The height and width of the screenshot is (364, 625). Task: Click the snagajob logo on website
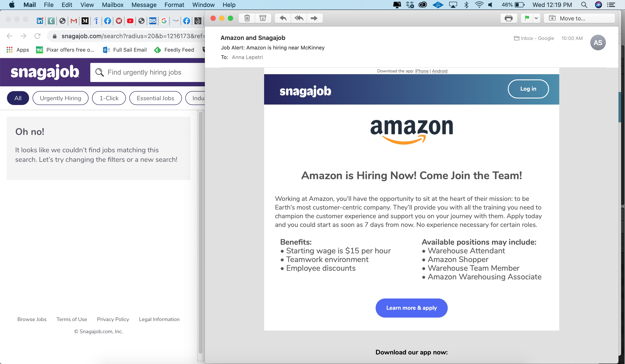click(45, 72)
